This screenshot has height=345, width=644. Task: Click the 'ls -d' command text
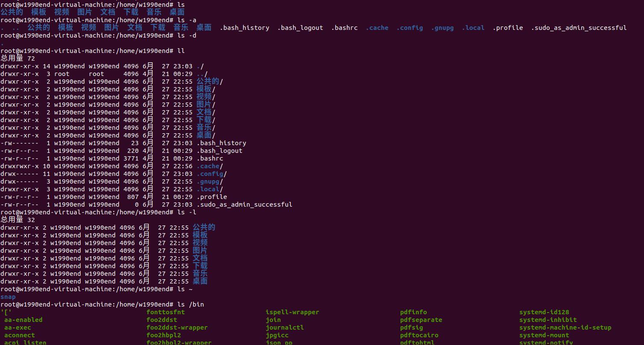click(x=187, y=35)
